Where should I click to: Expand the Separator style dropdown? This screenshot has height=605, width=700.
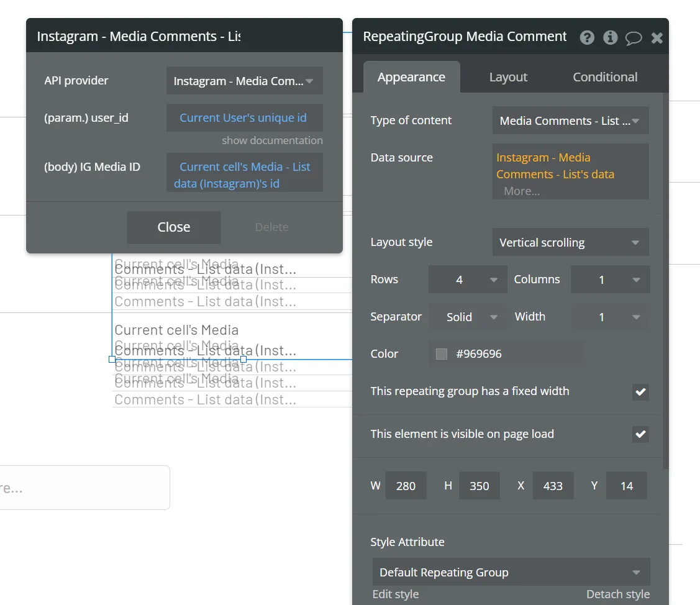468,317
